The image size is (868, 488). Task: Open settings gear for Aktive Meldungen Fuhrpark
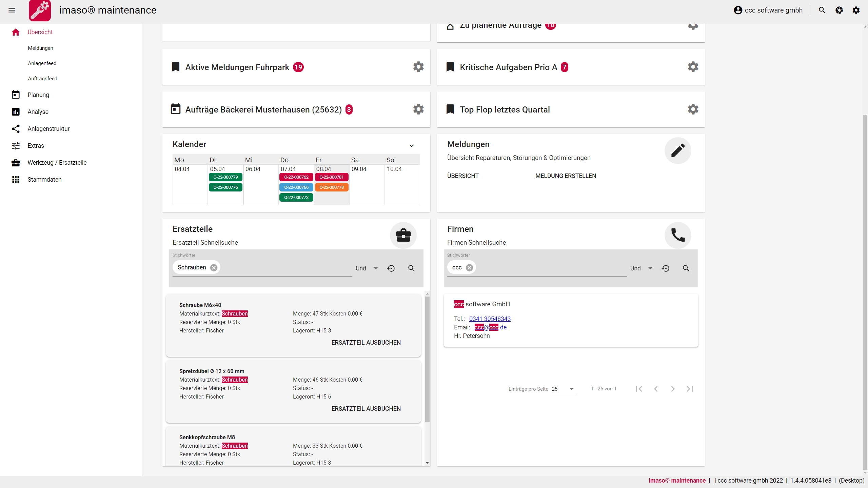418,67
